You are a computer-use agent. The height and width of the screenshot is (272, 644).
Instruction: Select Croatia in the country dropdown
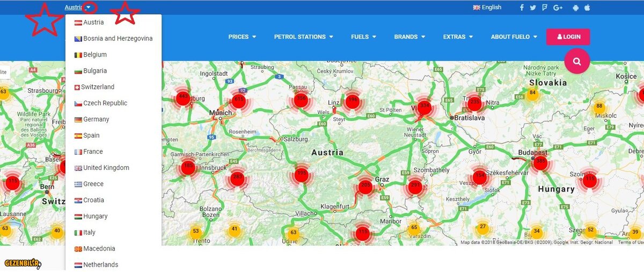93,200
